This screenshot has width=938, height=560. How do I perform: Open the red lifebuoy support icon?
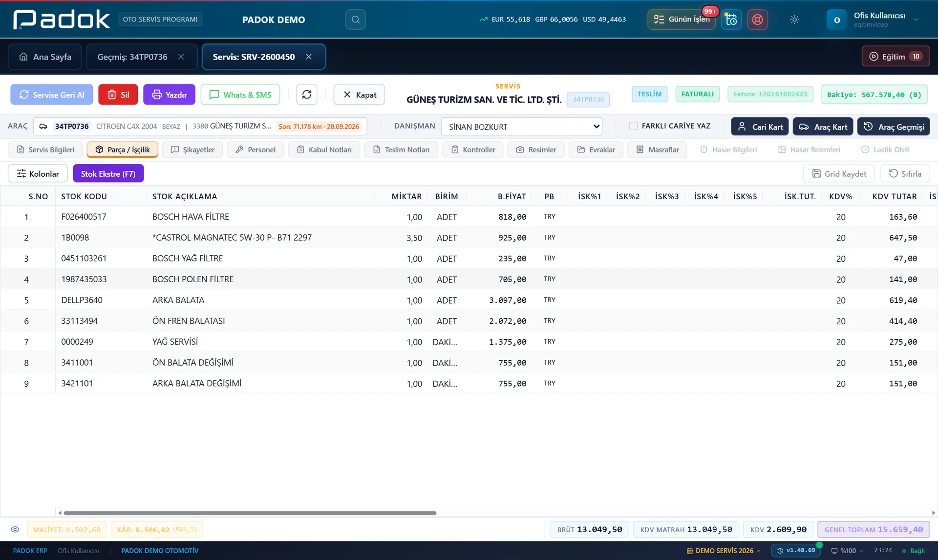click(x=757, y=20)
